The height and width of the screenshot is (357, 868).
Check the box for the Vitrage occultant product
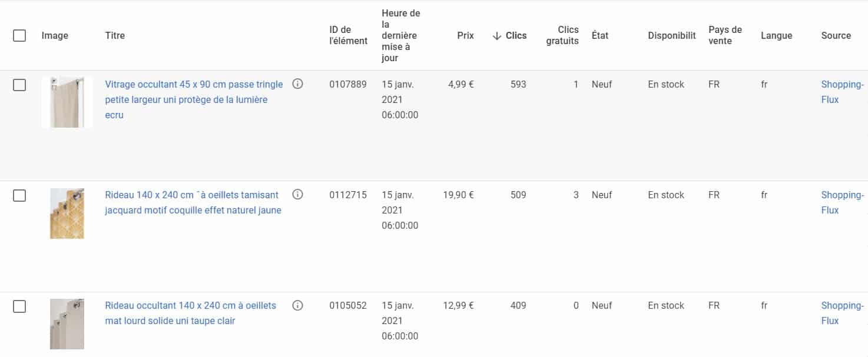click(x=19, y=84)
